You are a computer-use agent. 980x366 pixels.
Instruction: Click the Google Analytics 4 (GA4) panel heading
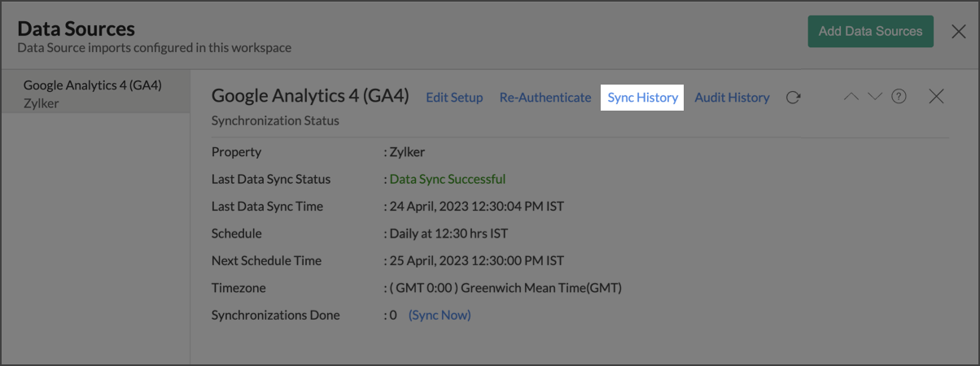pos(310,96)
